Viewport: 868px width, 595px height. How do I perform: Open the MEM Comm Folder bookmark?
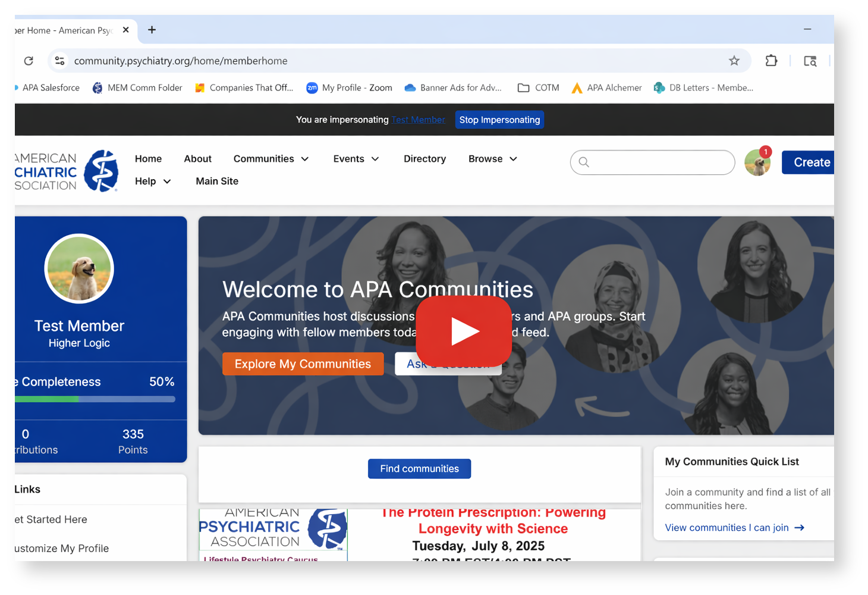(x=137, y=87)
